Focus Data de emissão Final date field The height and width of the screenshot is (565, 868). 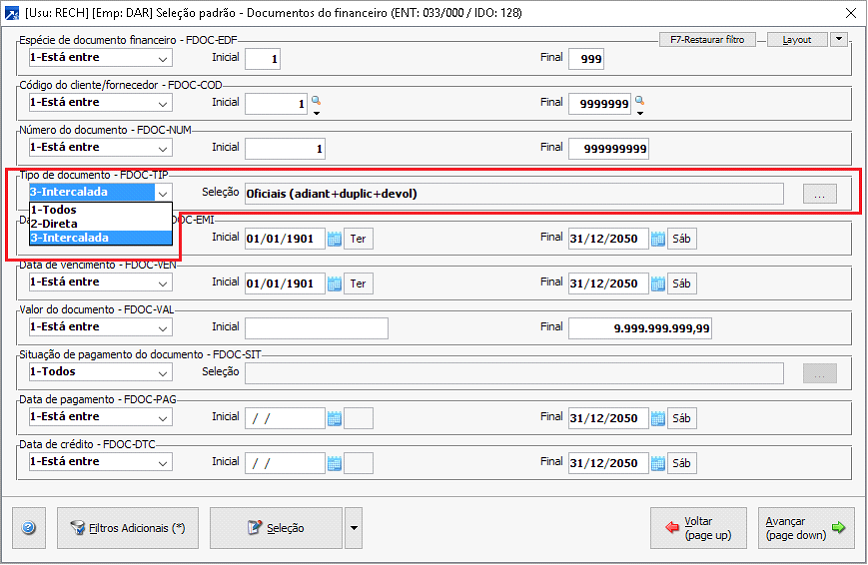point(608,239)
